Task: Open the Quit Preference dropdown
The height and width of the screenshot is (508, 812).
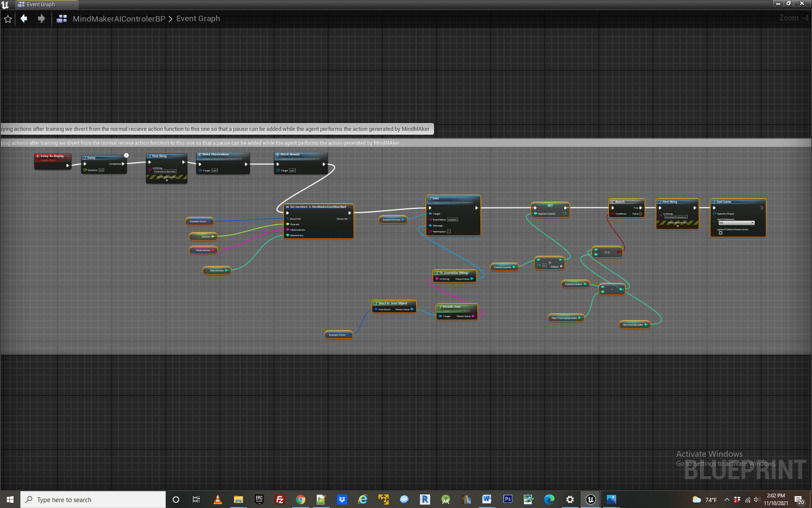Action: pyautogui.click(x=736, y=223)
